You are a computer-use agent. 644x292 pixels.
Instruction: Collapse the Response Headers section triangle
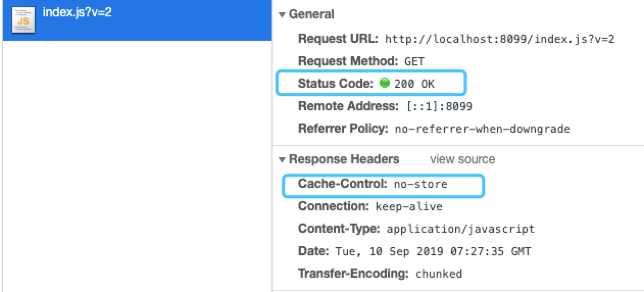282,160
